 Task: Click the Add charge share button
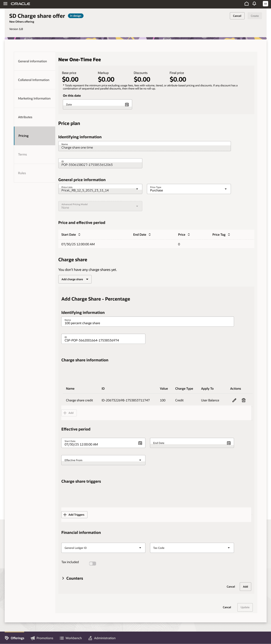[75, 279]
